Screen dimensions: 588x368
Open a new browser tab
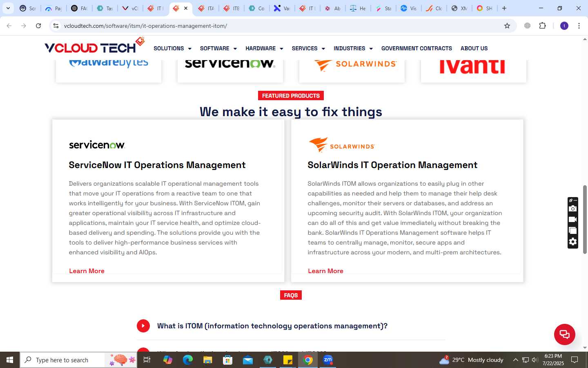coord(504,8)
